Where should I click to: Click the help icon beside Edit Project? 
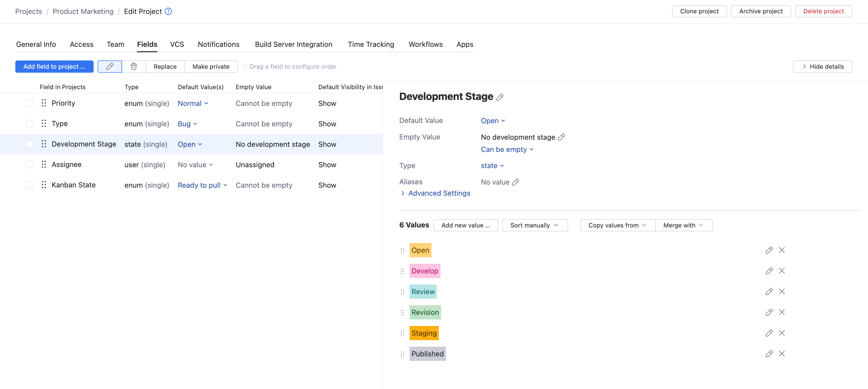[168, 11]
